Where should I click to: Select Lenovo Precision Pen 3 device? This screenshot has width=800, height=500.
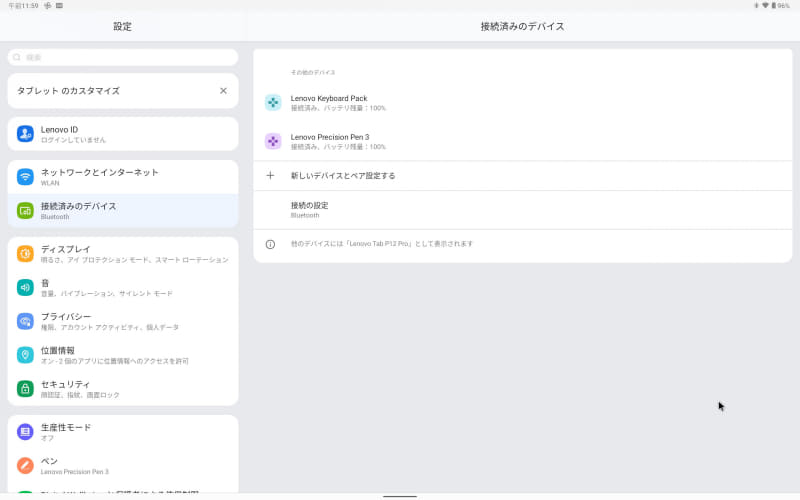[522, 141]
